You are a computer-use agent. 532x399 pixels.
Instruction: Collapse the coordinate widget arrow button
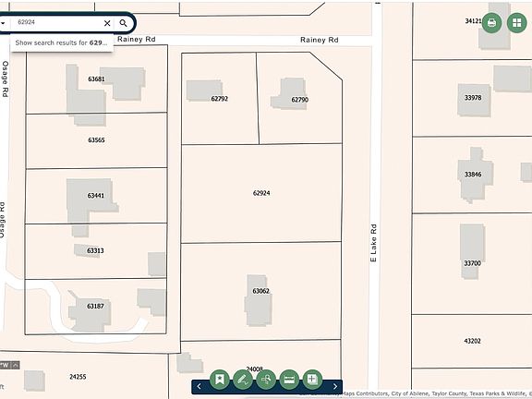[x=16, y=365]
